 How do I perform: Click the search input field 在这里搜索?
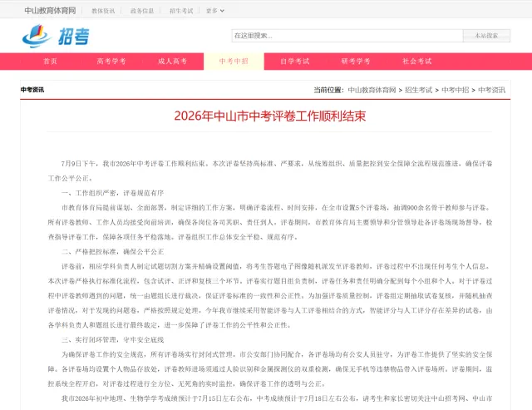click(x=347, y=36)
